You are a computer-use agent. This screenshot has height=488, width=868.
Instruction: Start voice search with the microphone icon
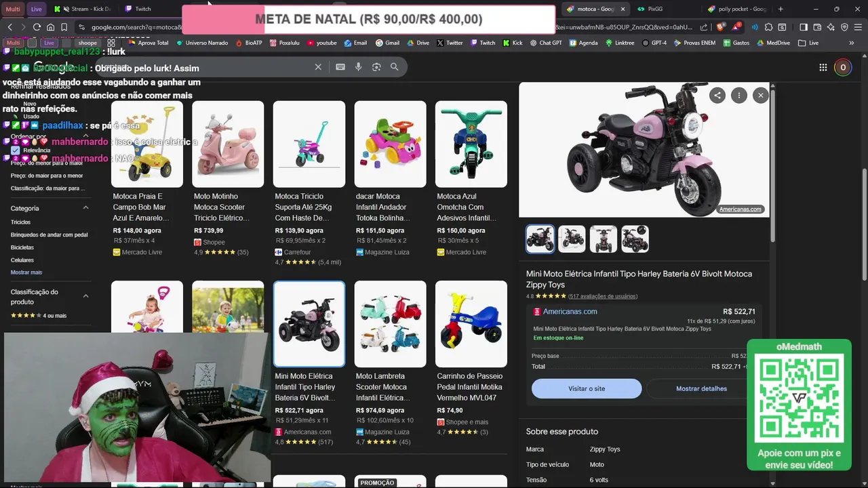pyautogui.click(x=359, y=67)
